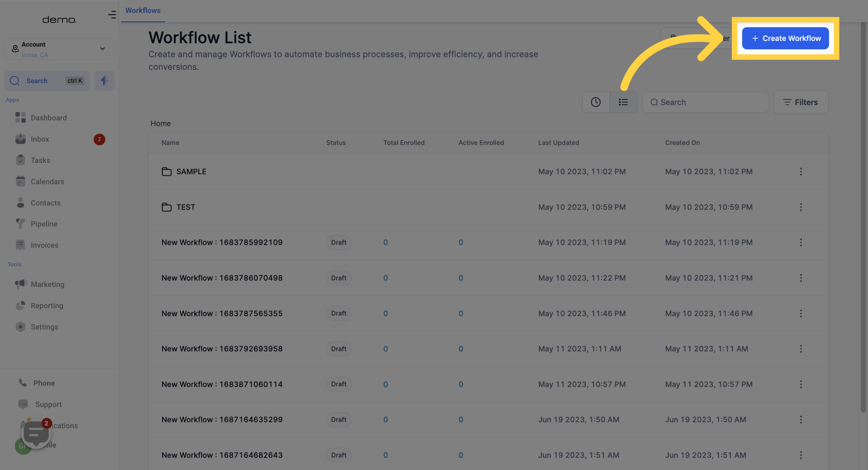Image resolution: width=868 pixels, height=470 pixels.
Task: Click Total Enrolled count for workflow 1683785992109
Action: tap(386, 242)
